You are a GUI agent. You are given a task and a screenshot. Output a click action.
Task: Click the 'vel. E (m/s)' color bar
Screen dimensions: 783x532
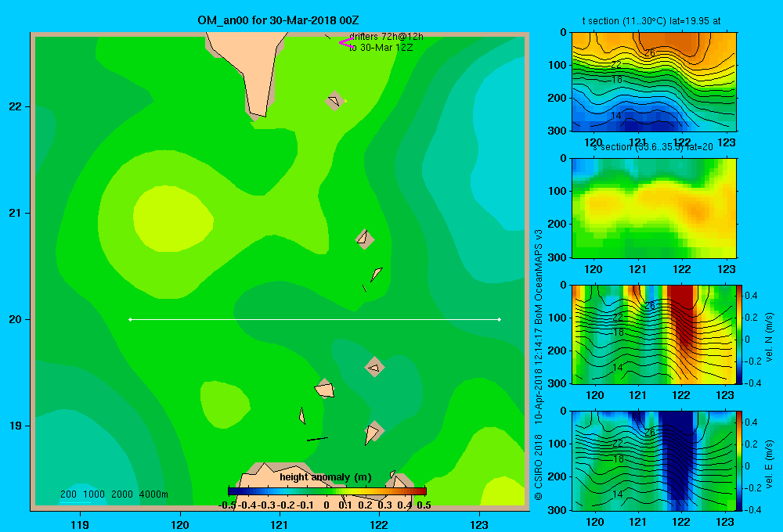[x=739, y=461]
